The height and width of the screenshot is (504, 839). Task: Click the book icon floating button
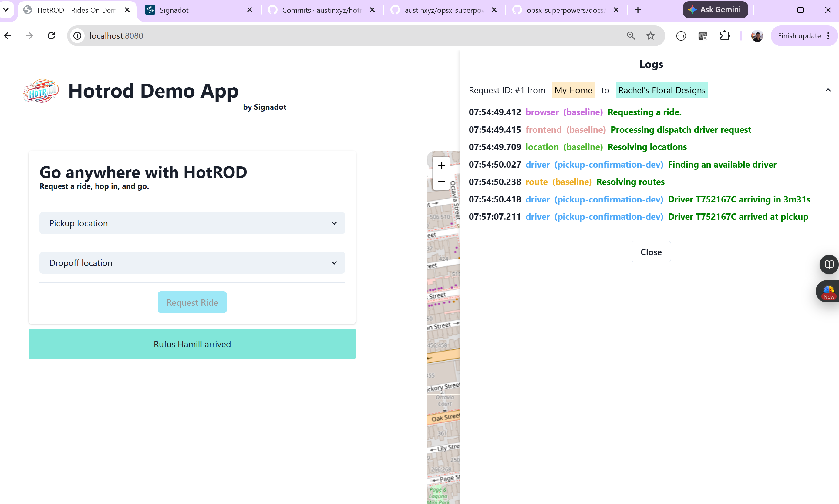[829, 264]
